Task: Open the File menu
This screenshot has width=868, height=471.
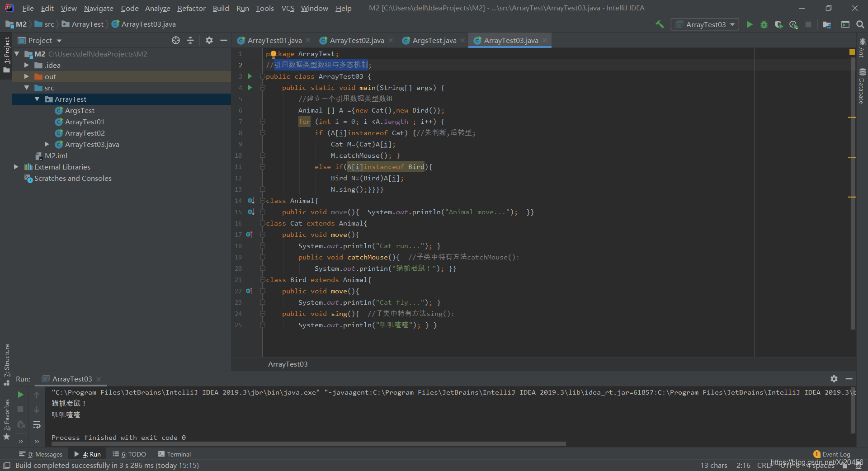Action: coord(28,8)
